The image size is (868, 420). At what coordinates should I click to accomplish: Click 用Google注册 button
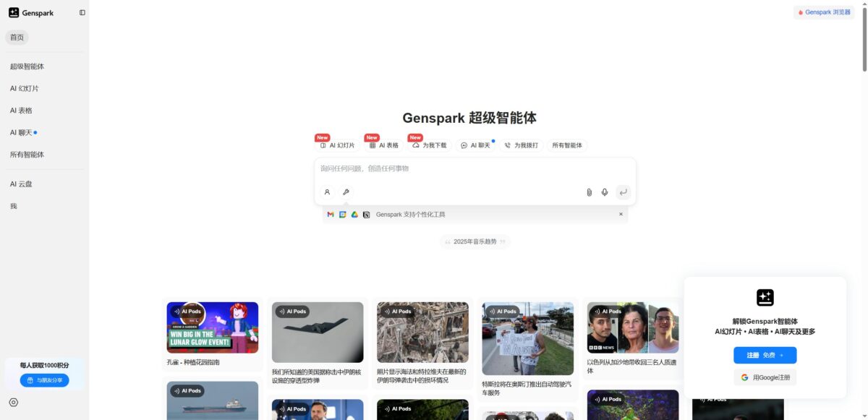coord(765,377)
